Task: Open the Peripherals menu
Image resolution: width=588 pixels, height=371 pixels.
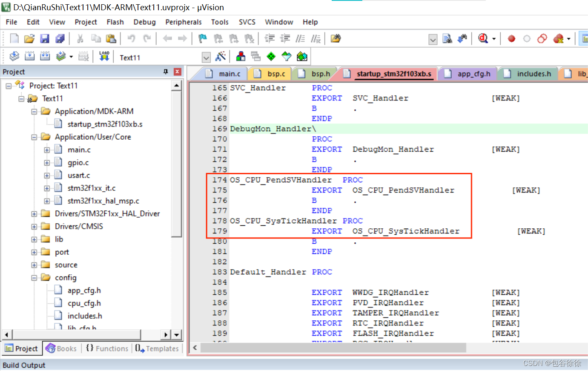Action: (x=184, y=22)
